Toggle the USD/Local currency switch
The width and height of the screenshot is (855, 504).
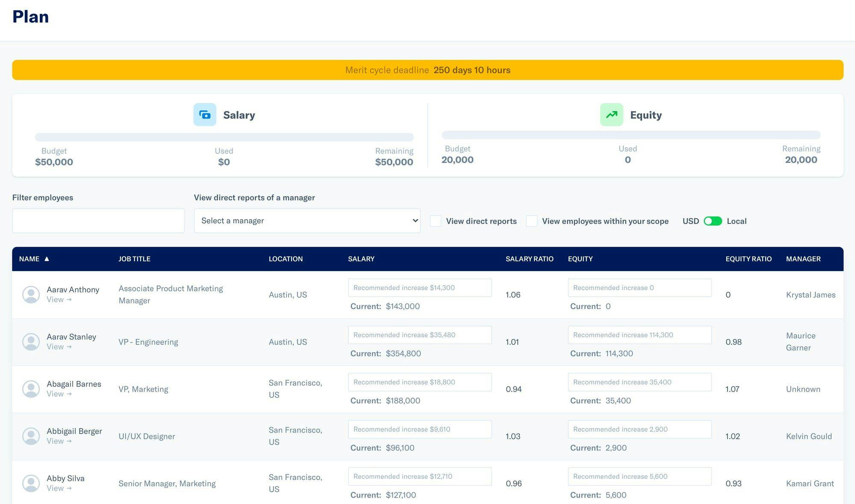coord(713,221)
